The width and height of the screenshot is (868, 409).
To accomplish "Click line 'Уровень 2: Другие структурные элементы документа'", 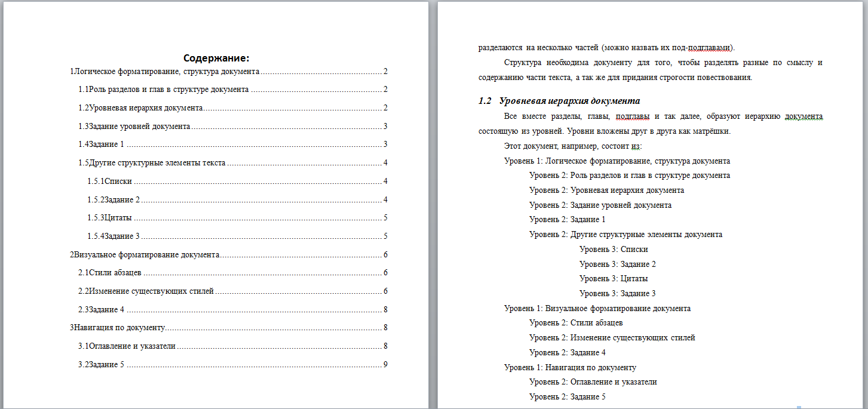I will pyautogui.click(x=626, y=235).
